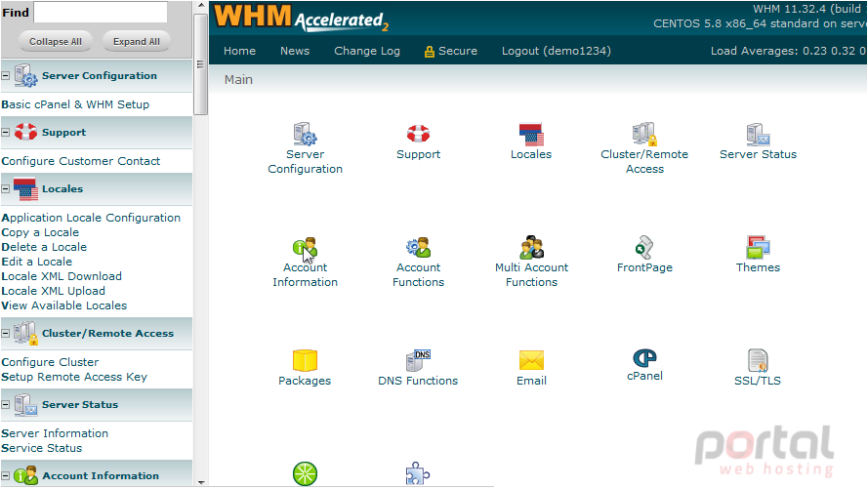Open the cPanel logo icon

tap(644, 358)
